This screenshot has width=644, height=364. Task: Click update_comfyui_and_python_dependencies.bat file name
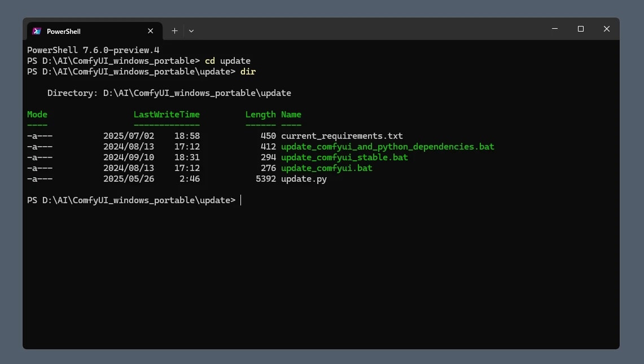pos(387,147)
